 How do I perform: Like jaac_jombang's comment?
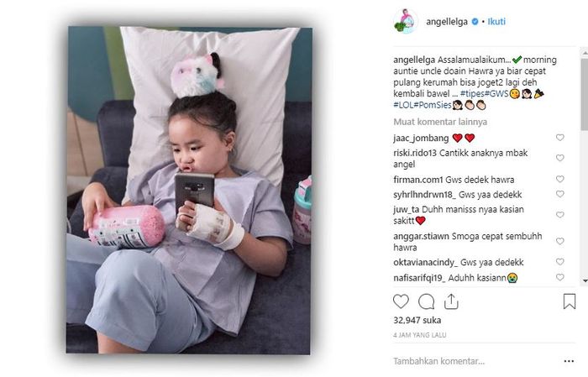coord(560,138)
